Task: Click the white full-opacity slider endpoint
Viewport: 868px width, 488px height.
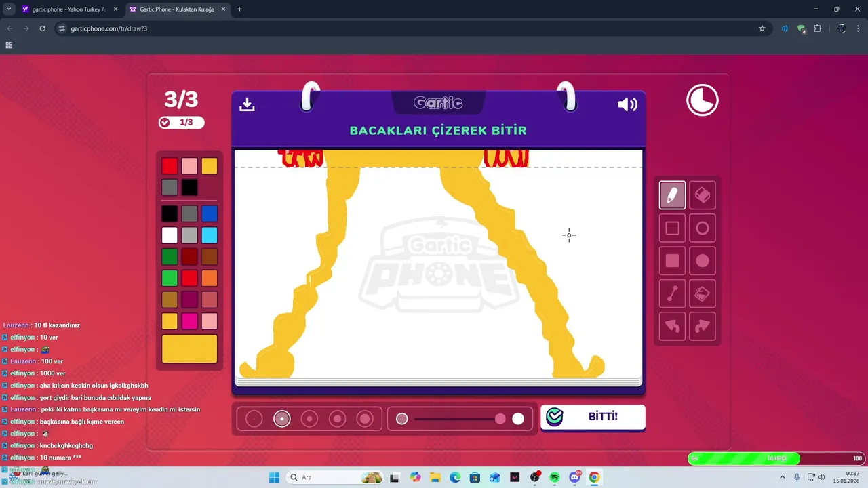Action: coord(518,419)
